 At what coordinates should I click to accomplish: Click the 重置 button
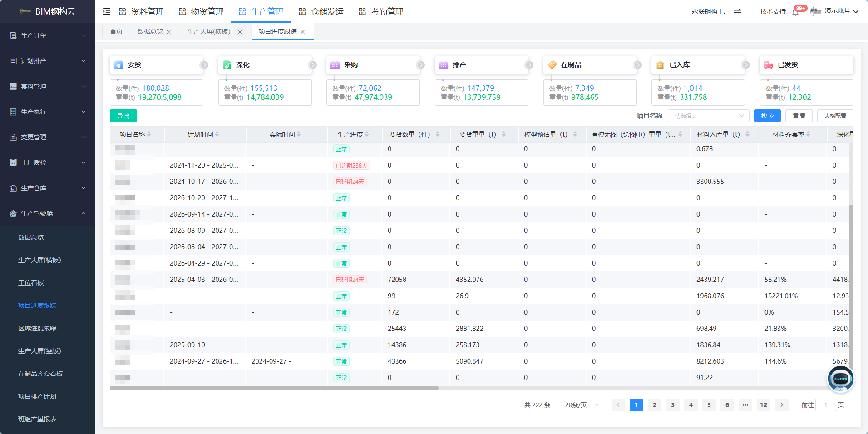point(799,116)
